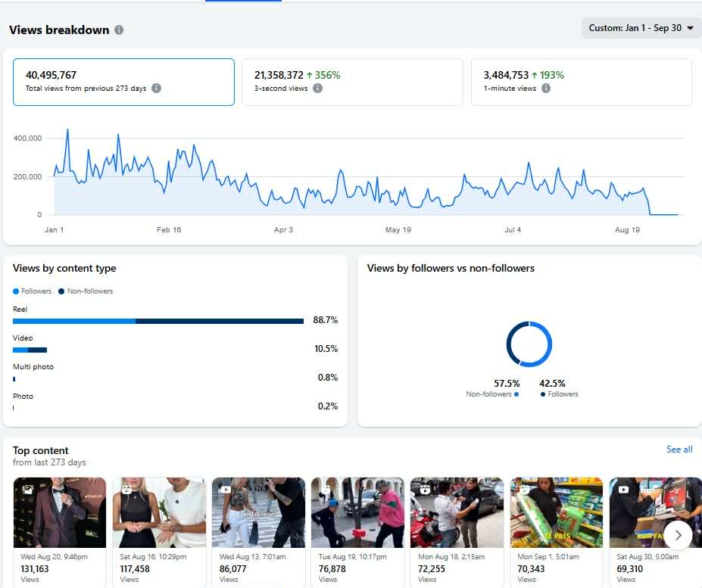Click video icon on Aug 18 thumbnail

click(x=424, y=490)
